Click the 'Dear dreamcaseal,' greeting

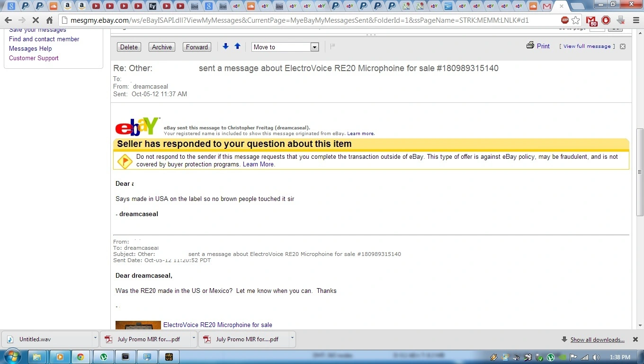point(144,275)
